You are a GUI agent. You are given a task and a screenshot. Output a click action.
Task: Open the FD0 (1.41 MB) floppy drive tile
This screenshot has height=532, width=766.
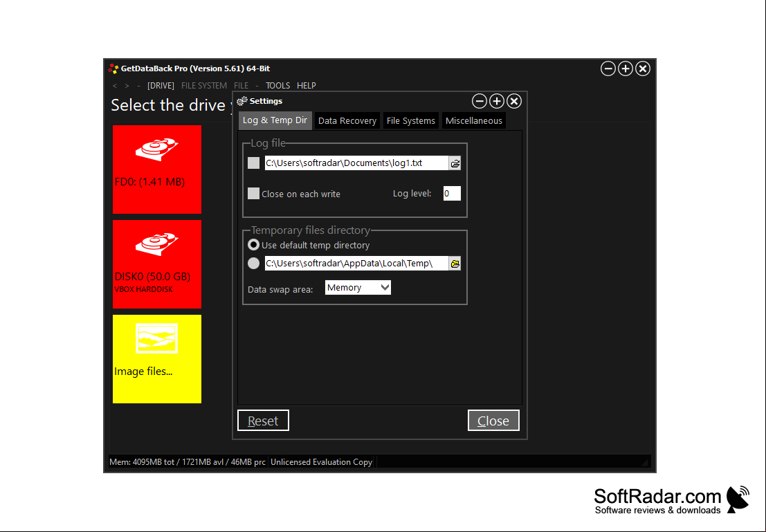(157, 169)
